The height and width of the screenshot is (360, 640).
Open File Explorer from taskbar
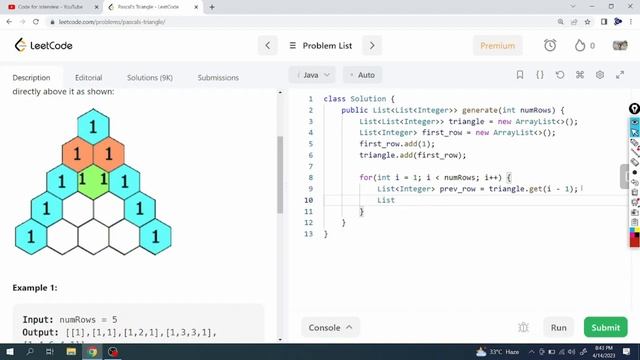click(71, 351)
